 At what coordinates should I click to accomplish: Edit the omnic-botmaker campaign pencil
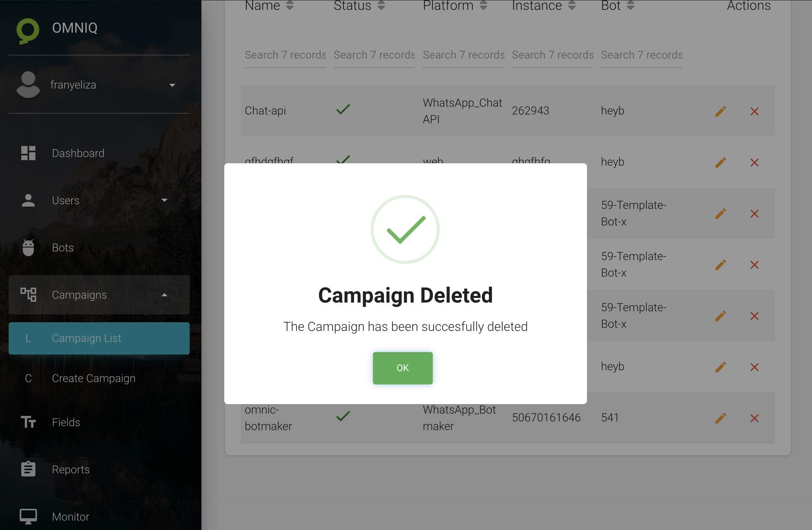tap(720, 418)
